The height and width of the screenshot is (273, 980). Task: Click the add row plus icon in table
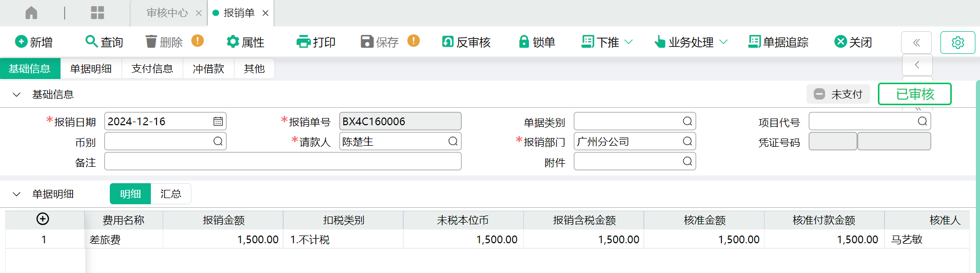pyautogui.click(x=43, y=219)
